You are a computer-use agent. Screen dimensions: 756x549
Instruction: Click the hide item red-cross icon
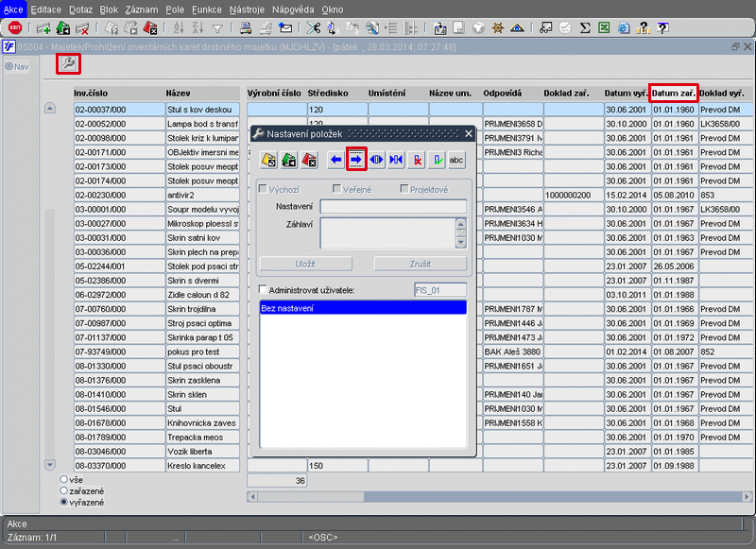[x=417, y=160]
